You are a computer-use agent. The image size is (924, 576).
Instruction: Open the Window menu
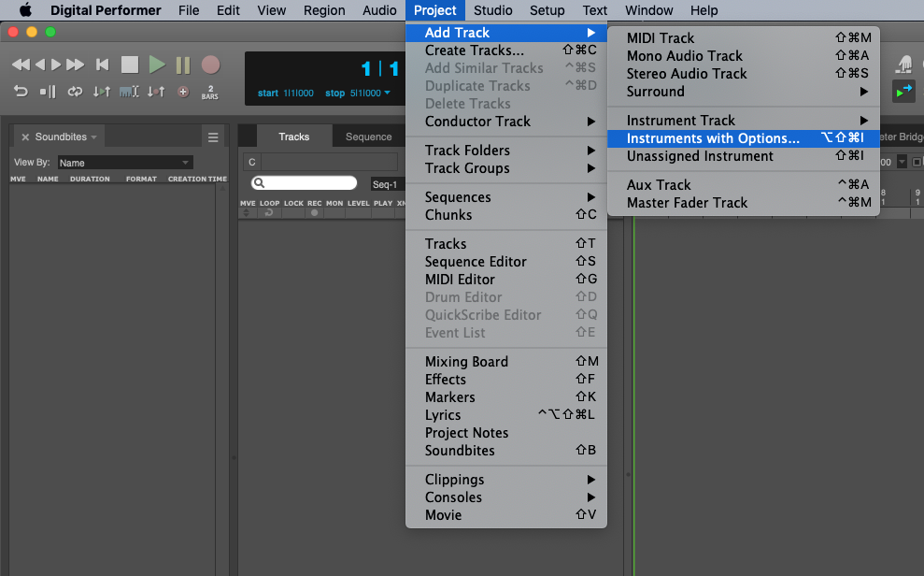(x=648, y=10)
